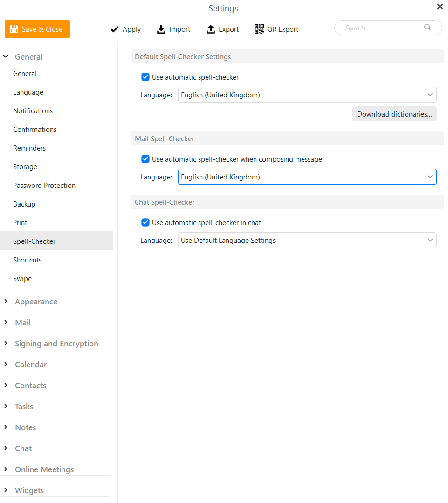Click the Apply checkmark icon

(115, 29)
